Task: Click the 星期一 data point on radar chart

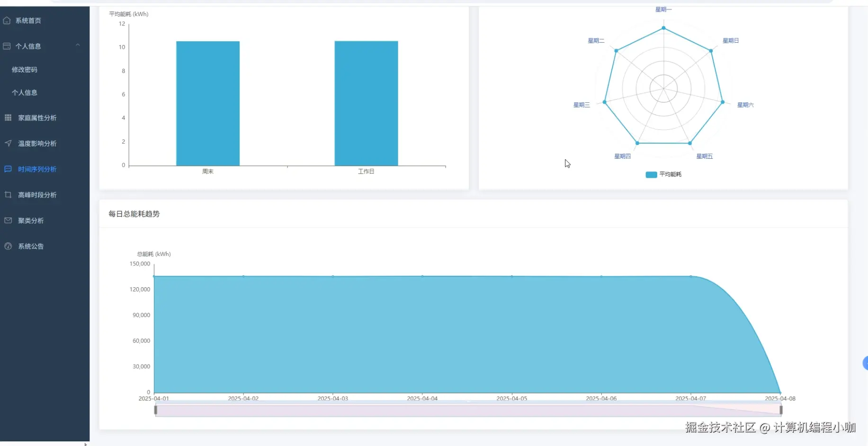Action: point(663,28)
